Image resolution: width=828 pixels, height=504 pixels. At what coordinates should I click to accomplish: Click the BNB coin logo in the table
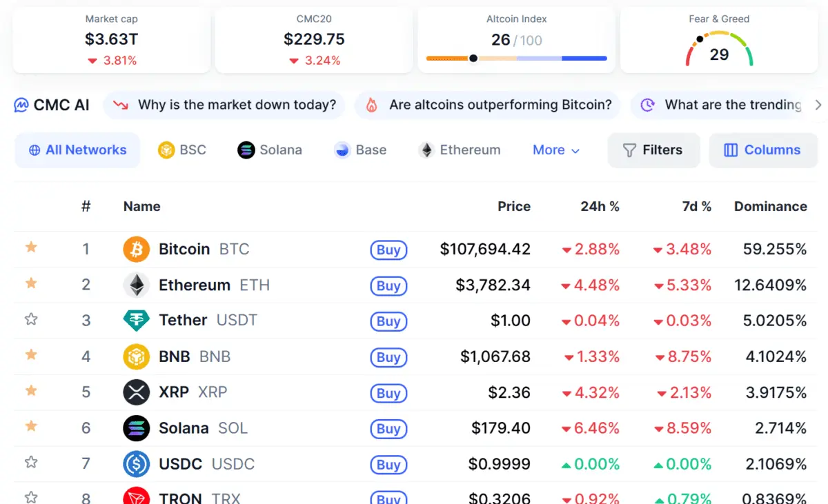coord(136,356)
